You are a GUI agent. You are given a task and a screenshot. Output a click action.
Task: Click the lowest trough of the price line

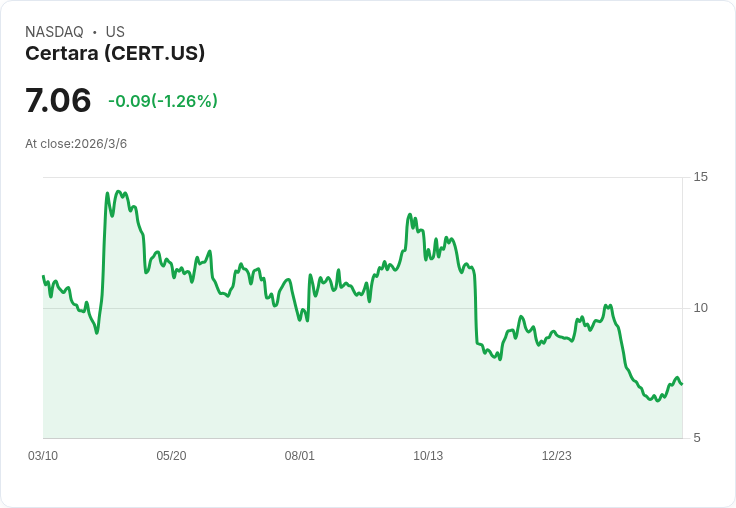(656, 400)
